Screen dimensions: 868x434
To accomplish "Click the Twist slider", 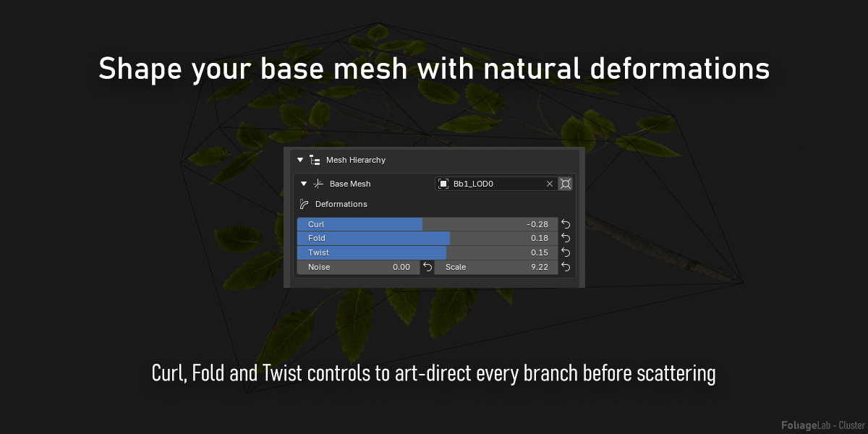I will point(427,252).
